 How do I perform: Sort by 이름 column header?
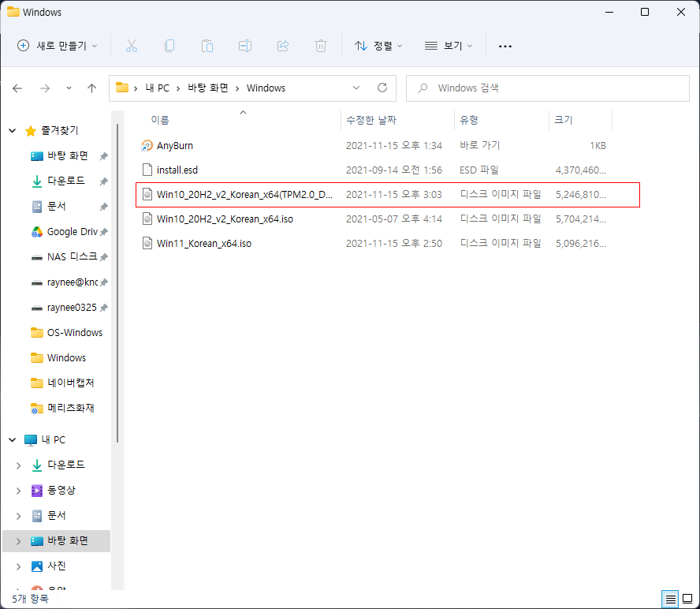click(x=160, y=120)
